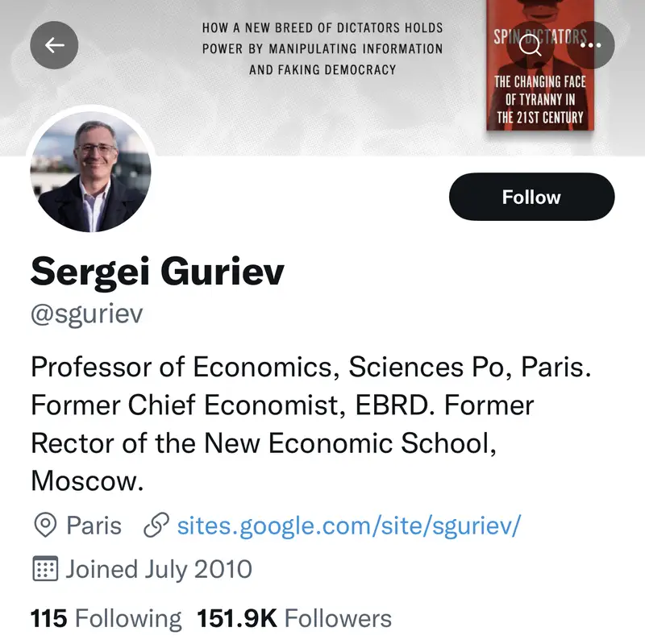
Task: Open the sites.google.com/site/sguriev/ link
Action: click(x=350, y=526)
